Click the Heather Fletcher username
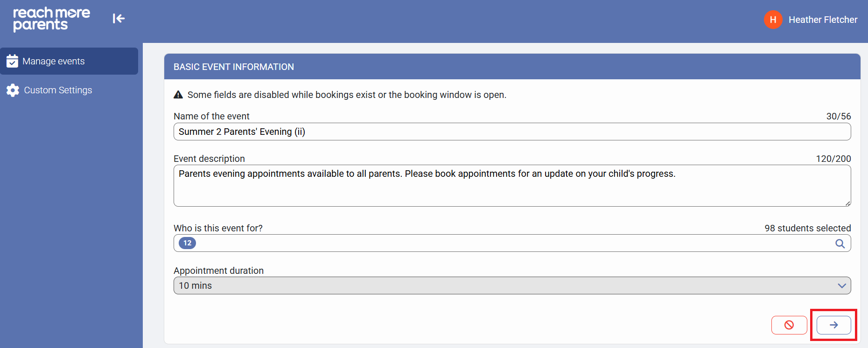This screenshot has width=868, height=348. pyautogui.click(x=823, y=20)
